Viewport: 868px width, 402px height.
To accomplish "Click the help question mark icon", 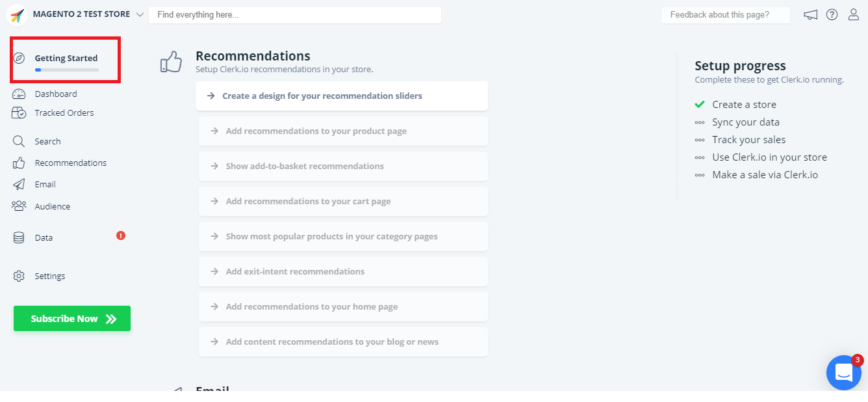I will pos(832,15).
